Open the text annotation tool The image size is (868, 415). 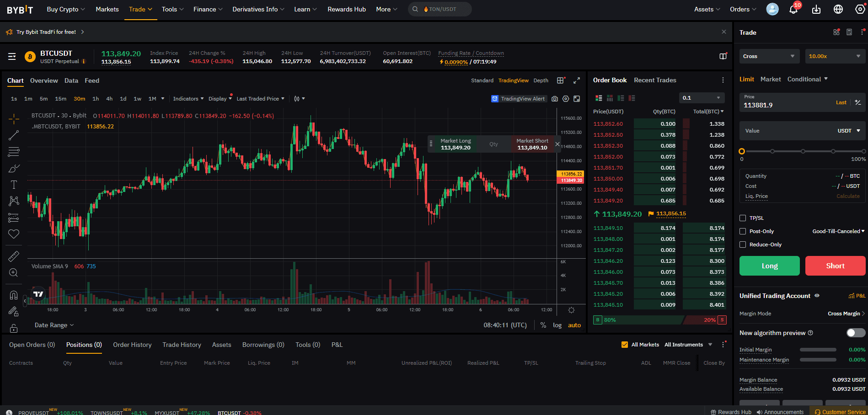[14, 185]
